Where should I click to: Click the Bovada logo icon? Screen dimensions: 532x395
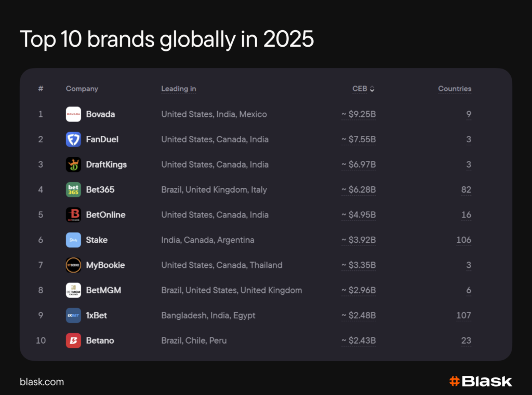tap(73, 114)
